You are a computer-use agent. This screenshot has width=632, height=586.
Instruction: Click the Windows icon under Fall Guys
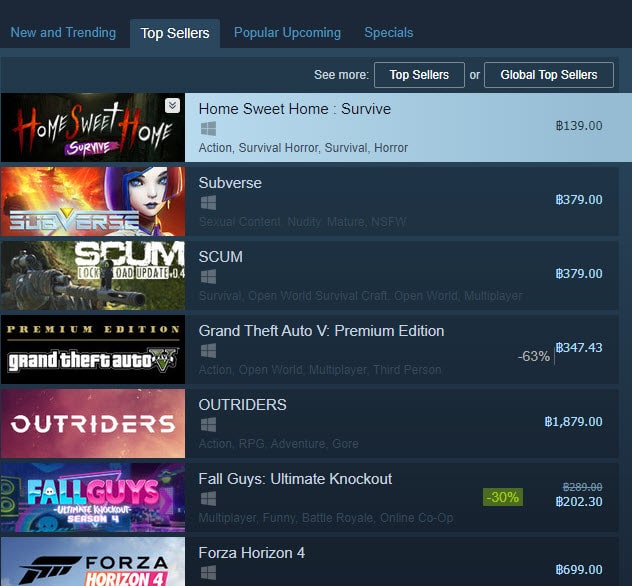(208, 499)
